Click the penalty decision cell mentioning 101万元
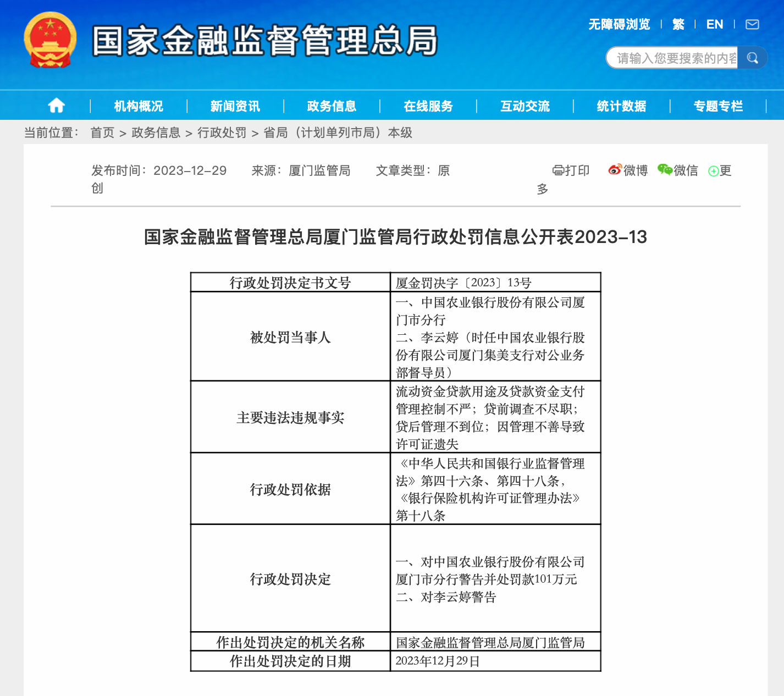This screenshot has height=696, width=784. [x=495, y=578]
